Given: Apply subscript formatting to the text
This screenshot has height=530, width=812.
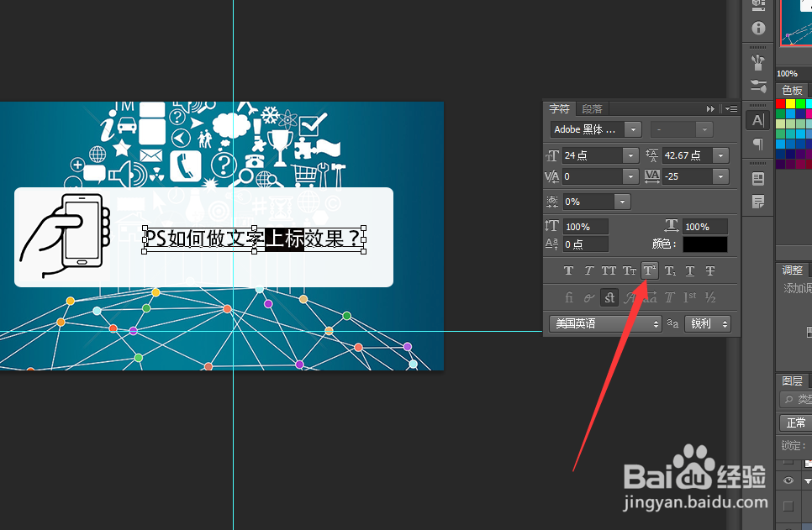Looking at the screenshot, I should [670, 270].
